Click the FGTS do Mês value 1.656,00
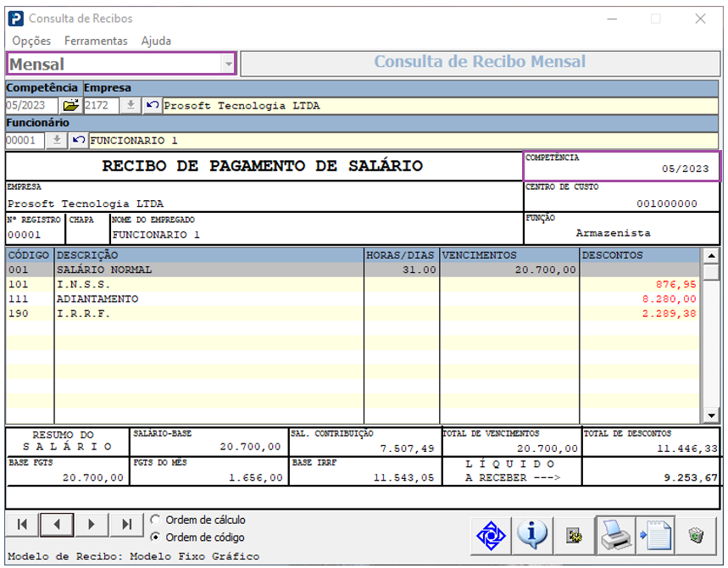The height and width of the screenshot is (568, 728). point(256,477)
